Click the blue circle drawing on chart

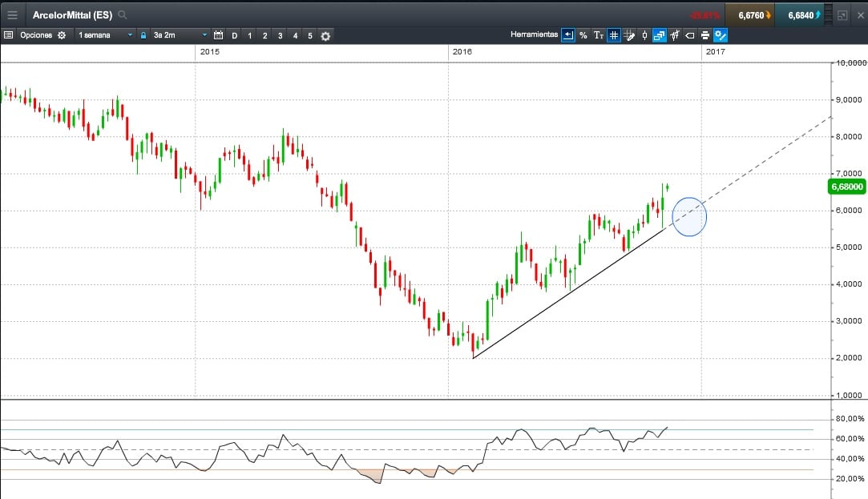[689, 217]
